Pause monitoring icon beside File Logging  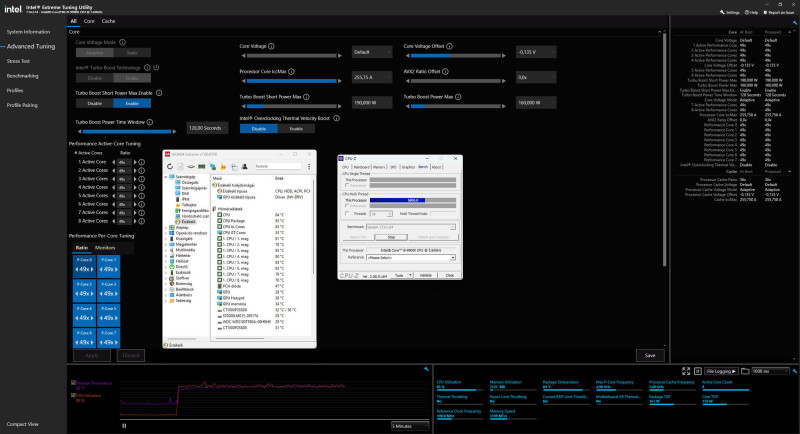click(698, 371)
